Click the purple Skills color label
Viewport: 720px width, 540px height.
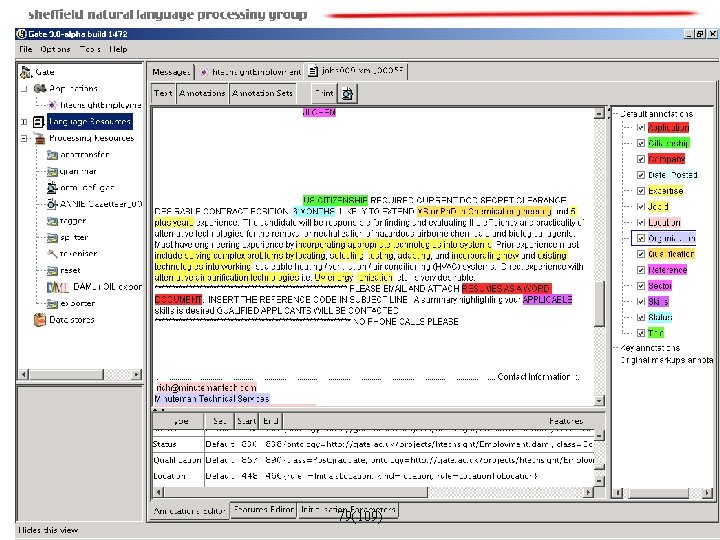pos(658,302)
